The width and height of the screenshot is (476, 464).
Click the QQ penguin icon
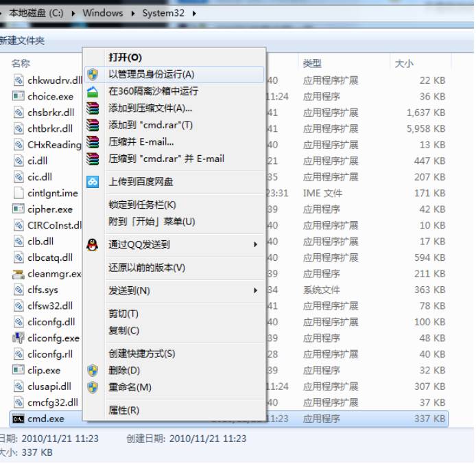click(x=93, y=244)
